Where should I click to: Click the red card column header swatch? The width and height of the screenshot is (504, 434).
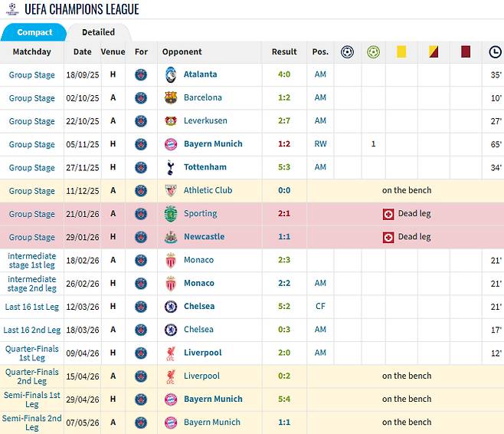[466, 52]
